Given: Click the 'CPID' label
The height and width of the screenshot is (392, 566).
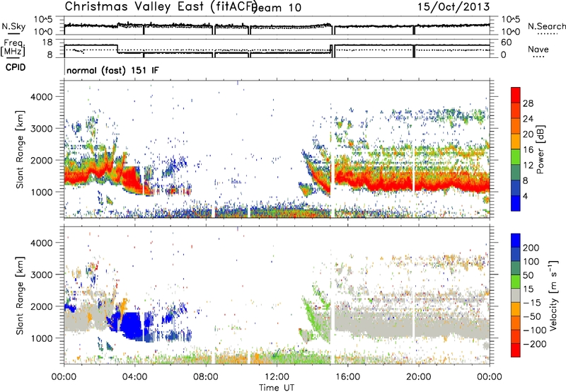Looking at the screenshot, I should coord(16,67).
